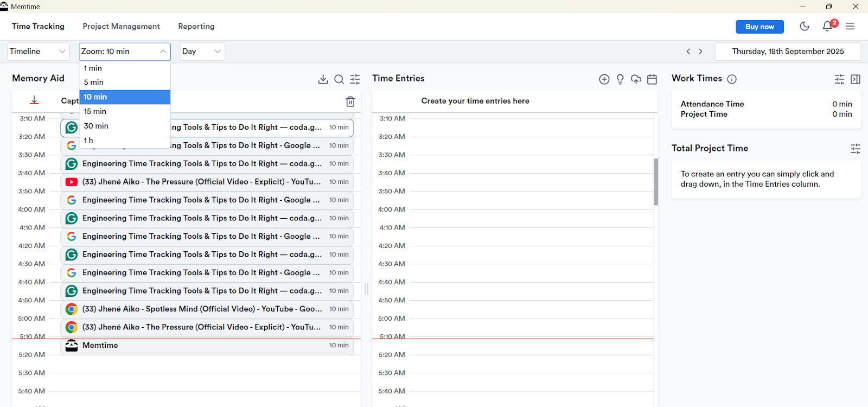Screen dimensions: 868x407
Task: Switch to Project Management tab
Action: pos(121,26)
